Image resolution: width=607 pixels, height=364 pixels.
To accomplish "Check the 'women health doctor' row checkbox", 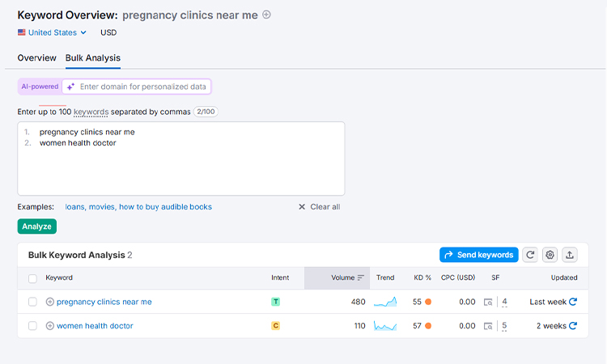I will (32, 326).
